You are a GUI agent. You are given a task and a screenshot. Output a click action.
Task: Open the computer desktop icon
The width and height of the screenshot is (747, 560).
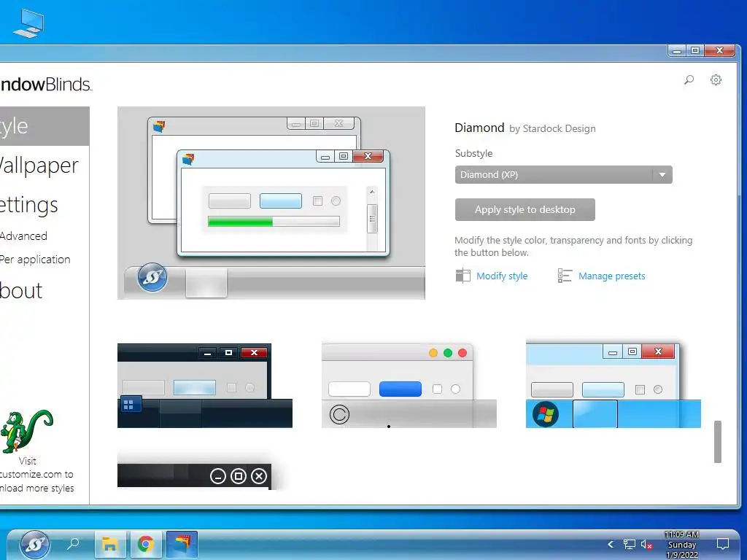pyautogui.click(x=28, y=23)
